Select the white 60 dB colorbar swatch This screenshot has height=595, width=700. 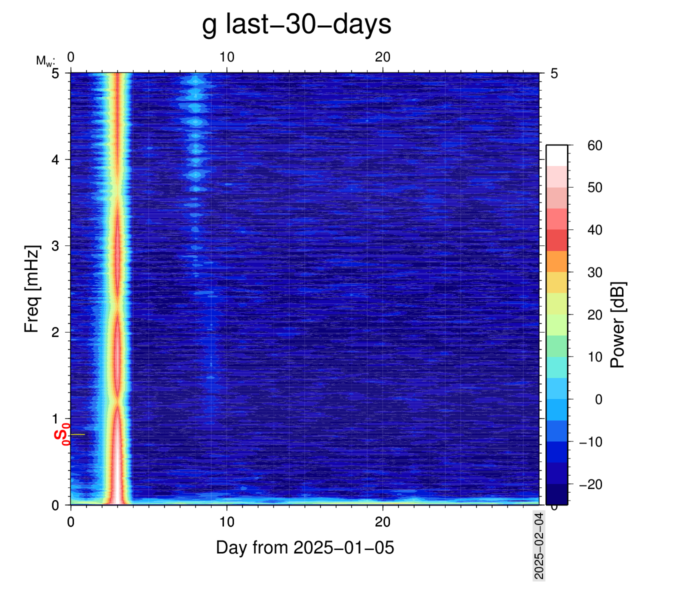pyautogui.click(x=556, y=155)
